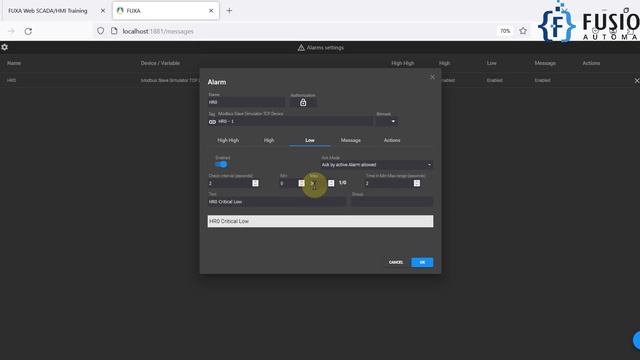The height and width of the screenshot is (360, 640).
Task: Click the 70% zoom indicator
Action: click(x=505, y=31)
